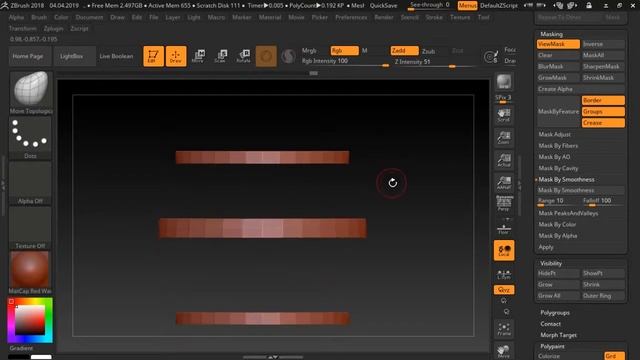640x360 pixels.
Task: Toggle the Rgb paint mode
Action: (344, 51)
